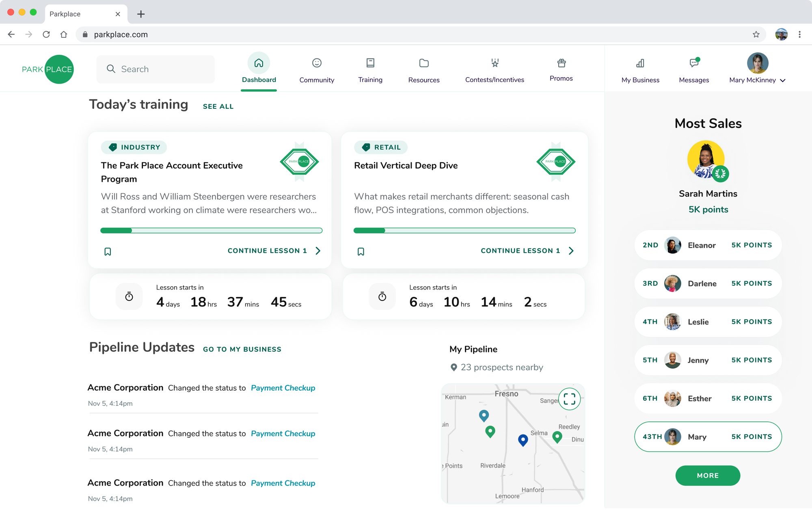The height and width of the screenshot is (510, 812).
Task: Open Messages chat bubble icon
Action: (x=694, y=63)
